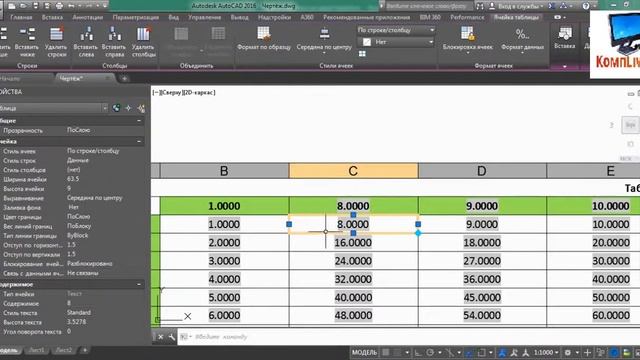Click the Open file icon in quick access toolbar

click(x=23, y=6)
